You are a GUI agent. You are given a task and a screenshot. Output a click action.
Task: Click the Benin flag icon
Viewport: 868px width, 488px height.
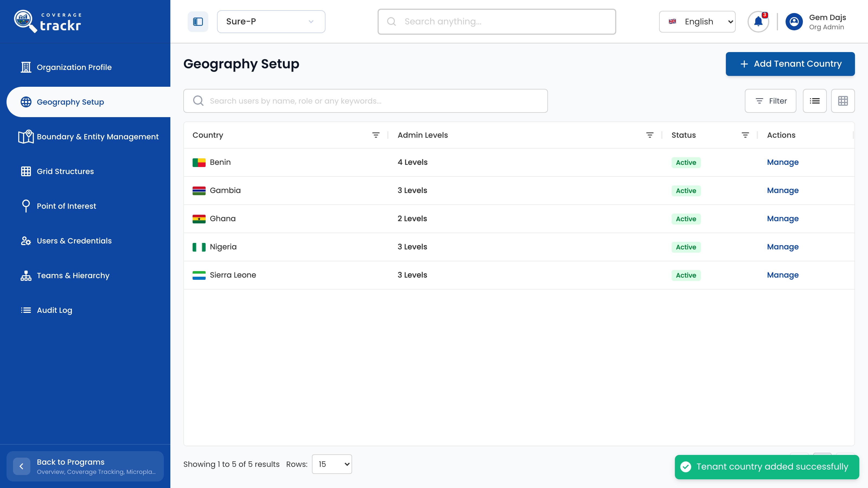[199, 163]
